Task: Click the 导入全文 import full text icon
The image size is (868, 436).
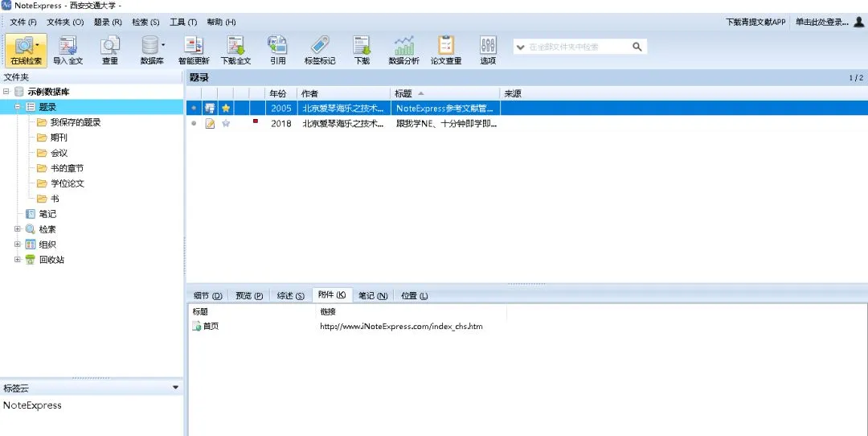Action: pos(68,51)
